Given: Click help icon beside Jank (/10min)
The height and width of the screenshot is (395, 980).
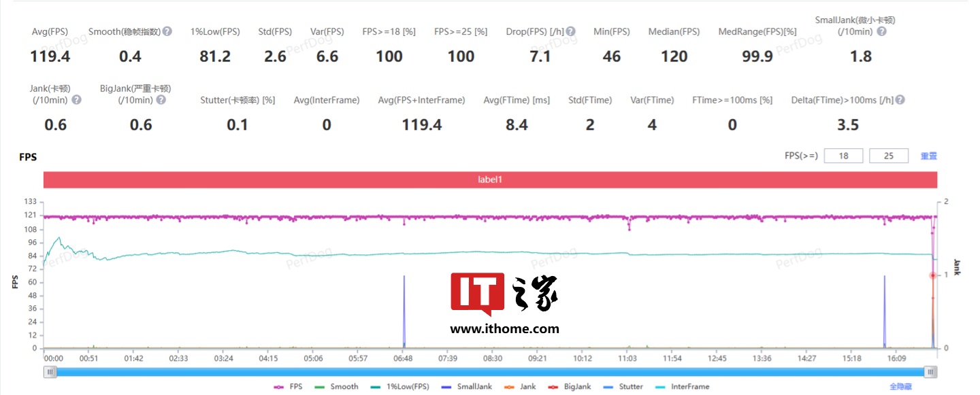Looking at the screenshot, I should tap(76, 100).
